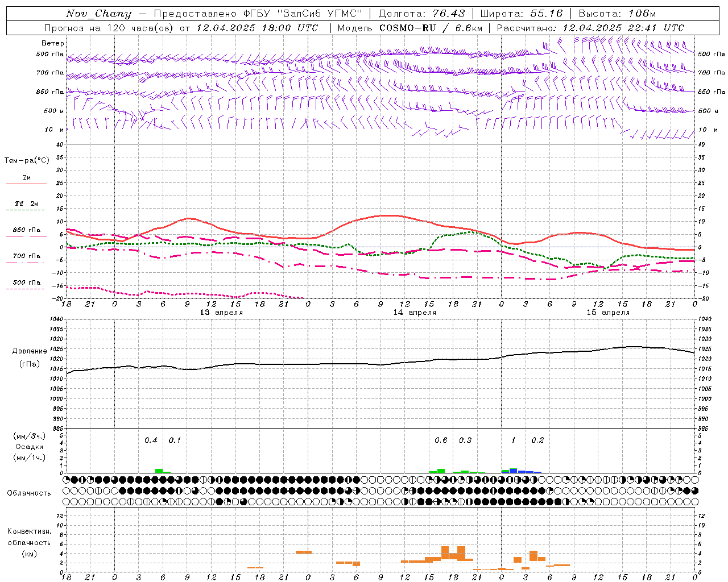
Task: Click the Высота: 106м value
Action: (617, 14)
